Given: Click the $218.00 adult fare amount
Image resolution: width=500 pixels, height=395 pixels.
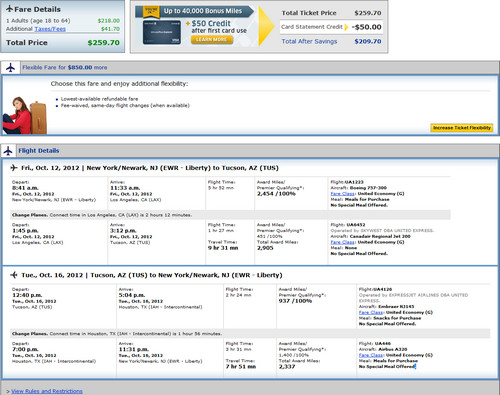Looking at the screenshot, I should 109,21.
